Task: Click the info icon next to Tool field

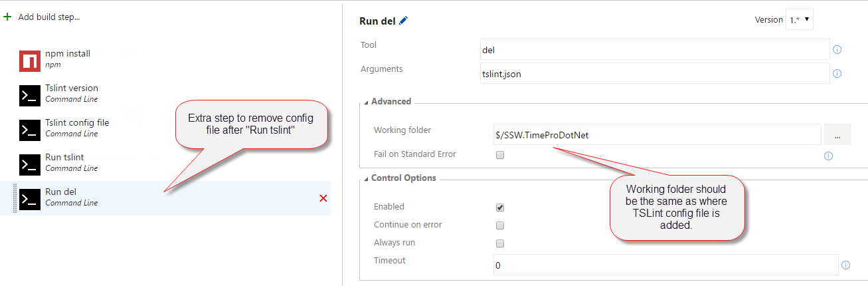Action: tap(837, 50)
